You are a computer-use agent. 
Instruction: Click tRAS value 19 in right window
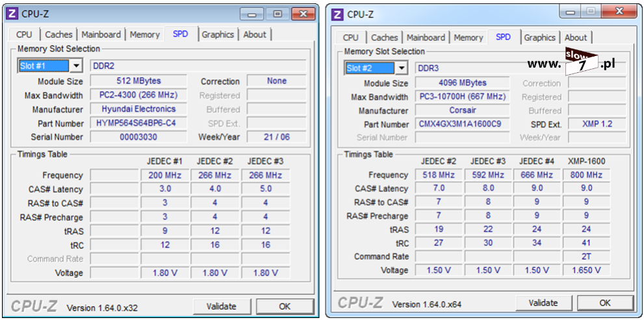tap(439, 229)
